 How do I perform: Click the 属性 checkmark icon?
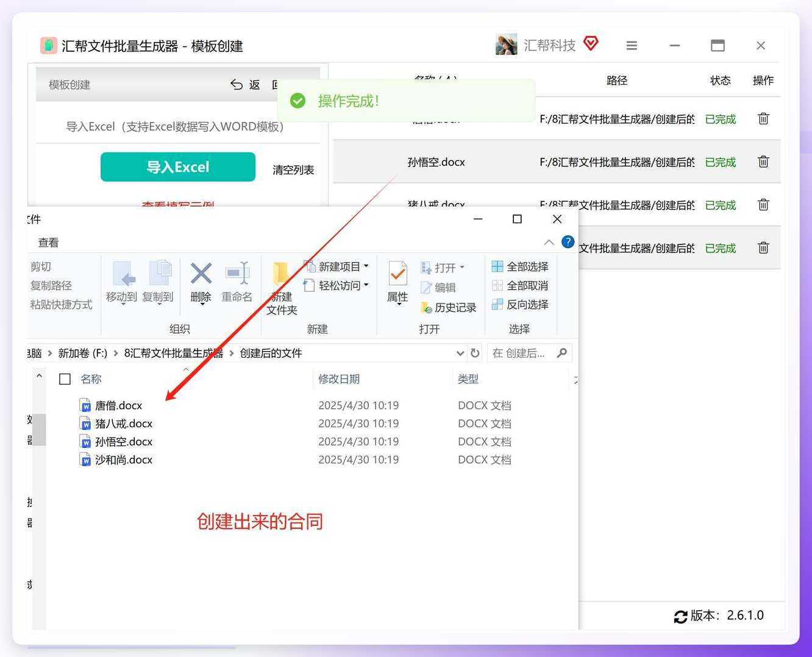click(398, 275)
